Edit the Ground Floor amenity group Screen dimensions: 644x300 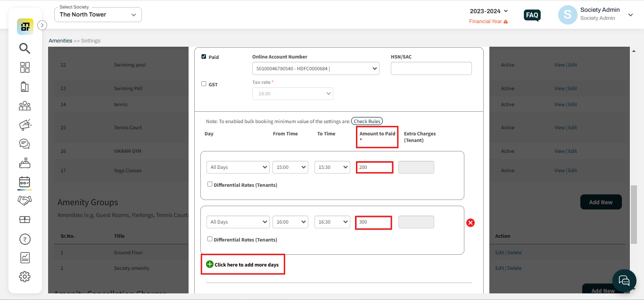click(x=500, y=253)
